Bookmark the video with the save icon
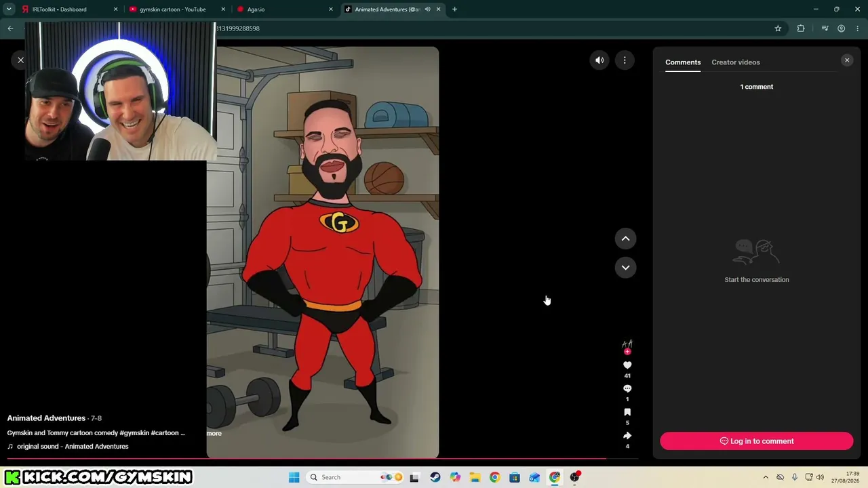This screenshot has width=868, height=488. pos(627,412)
